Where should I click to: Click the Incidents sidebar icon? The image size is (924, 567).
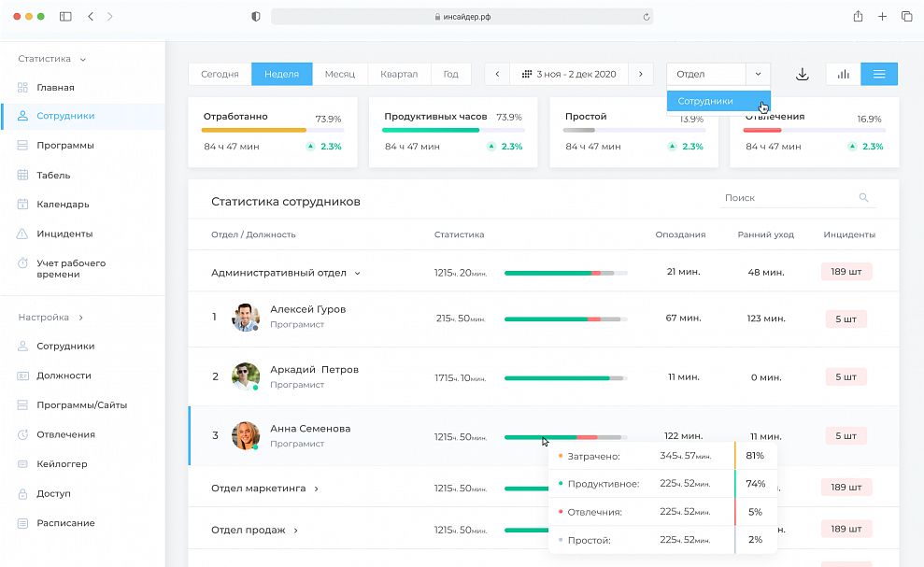[22, 234]
